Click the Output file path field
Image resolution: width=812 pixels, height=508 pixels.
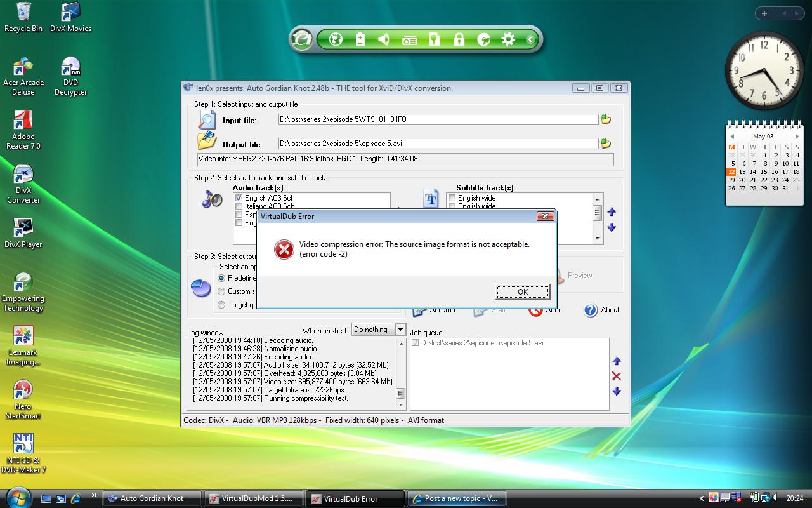coord(438,144)
